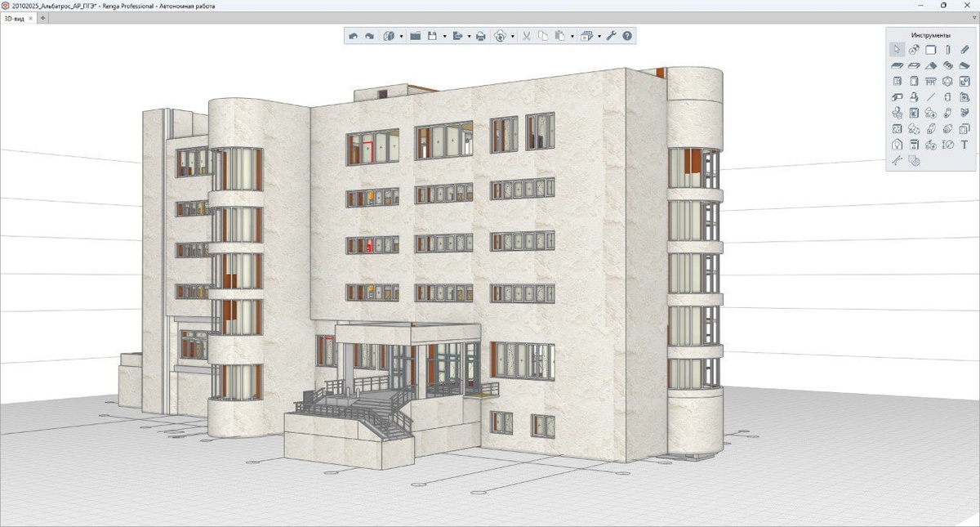Open Help with the question mark icon
The image size is (980, 527).
click(627, 36)
